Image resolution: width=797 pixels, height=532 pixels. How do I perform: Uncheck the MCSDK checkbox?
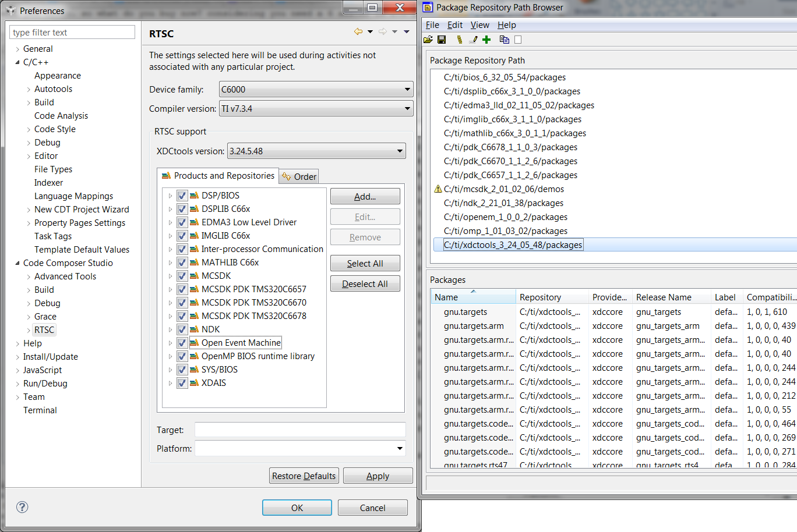click(x=182, y=276)
